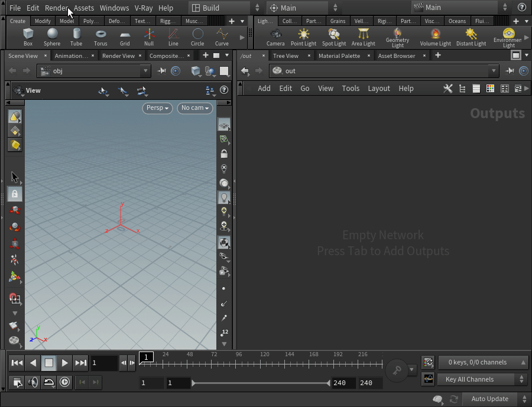Activate the Move tool in left toolbar

tap(15, 210)
